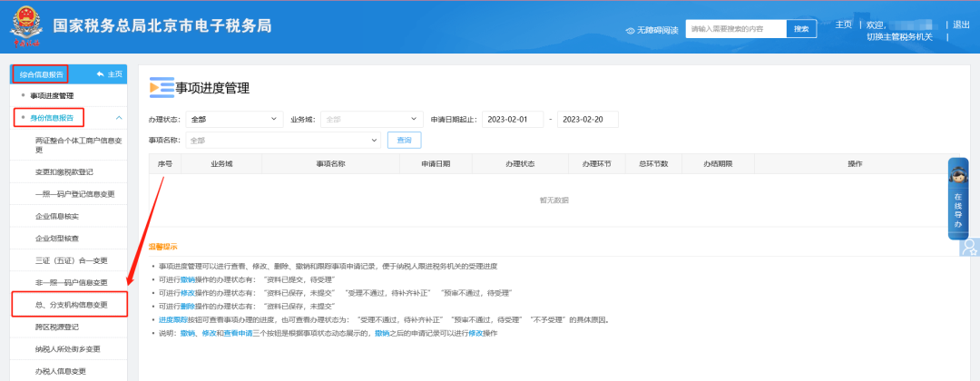
Task: Select 身份信息报告 sidebar section
Action: (x=51, y=118)
